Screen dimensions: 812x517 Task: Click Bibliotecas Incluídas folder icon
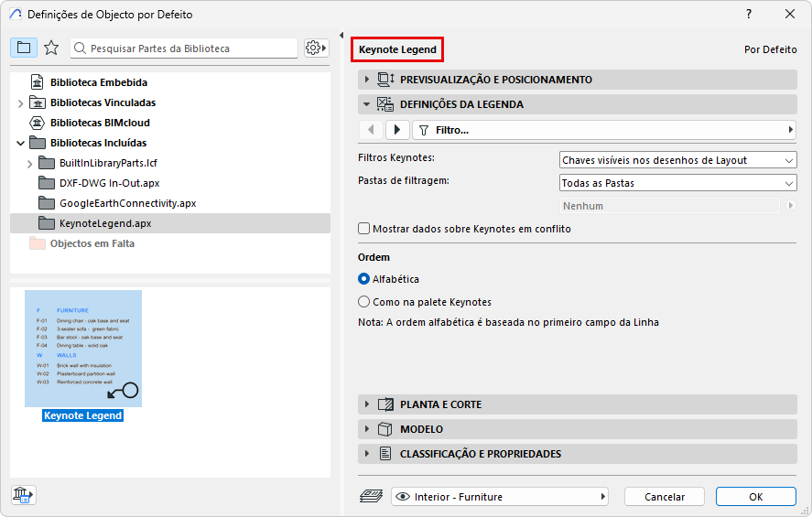click(x=38, y=143)
